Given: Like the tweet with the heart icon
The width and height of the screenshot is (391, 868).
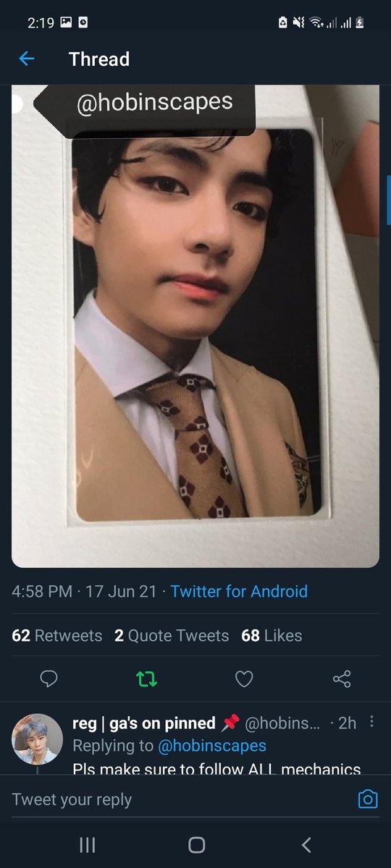Looking at the screenshot, I should tap(245, 678).
